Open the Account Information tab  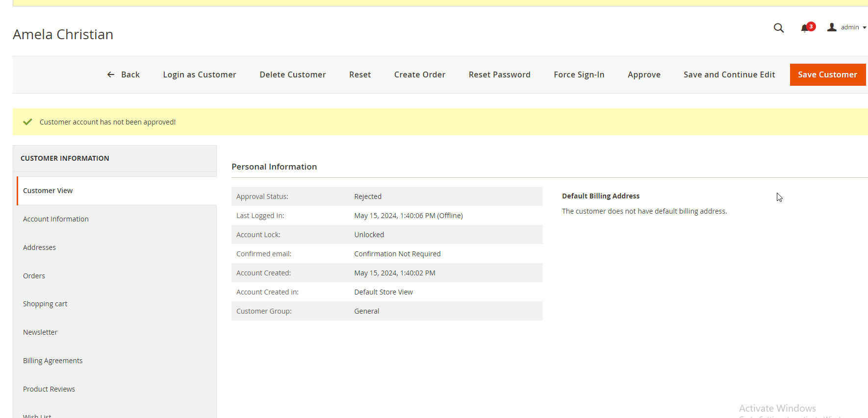(56, 219)
